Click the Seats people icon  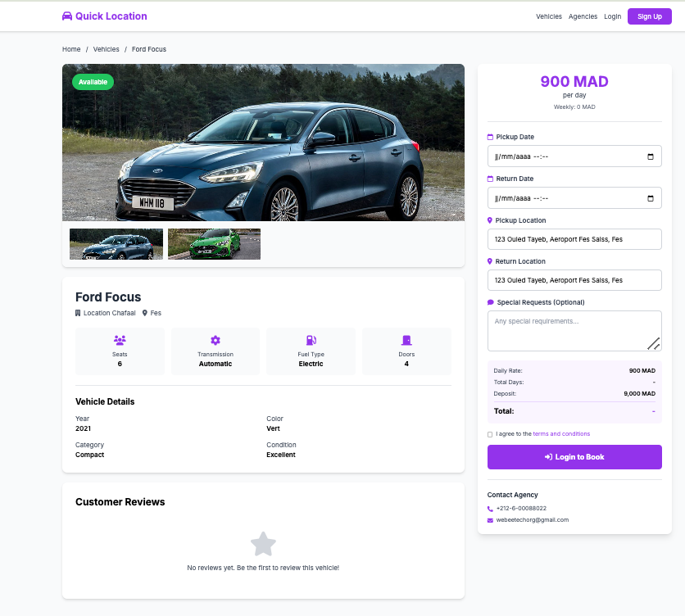click(120, 340)
